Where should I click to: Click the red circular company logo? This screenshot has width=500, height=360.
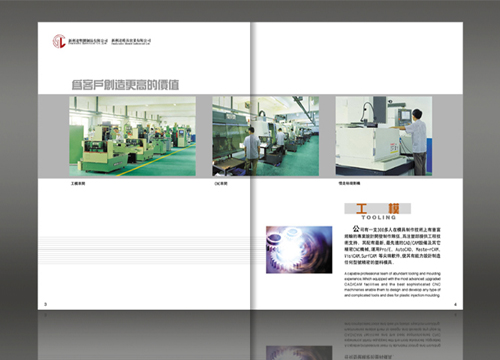(x=59, y=41)
